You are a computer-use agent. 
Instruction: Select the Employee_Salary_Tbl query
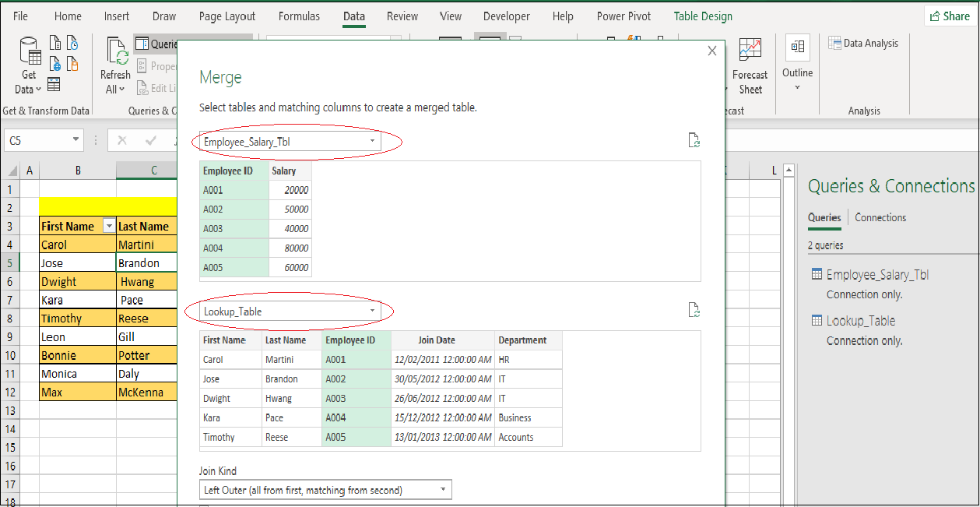tap(878, 274)
